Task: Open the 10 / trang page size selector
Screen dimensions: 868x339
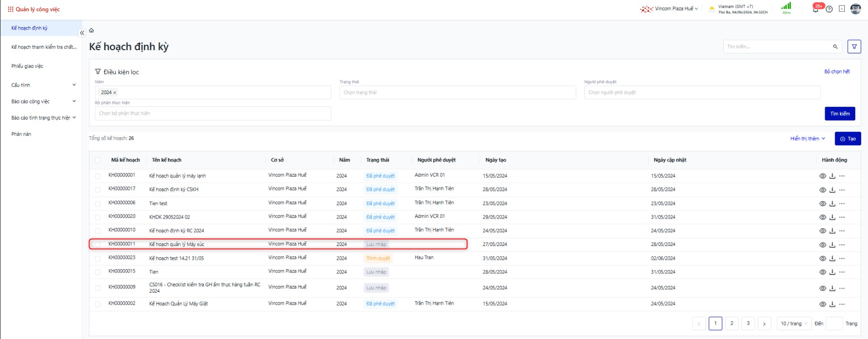Action: [794, 324]
